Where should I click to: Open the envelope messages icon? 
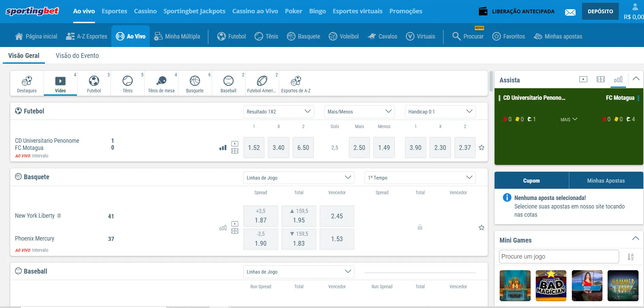coord(570,13)
